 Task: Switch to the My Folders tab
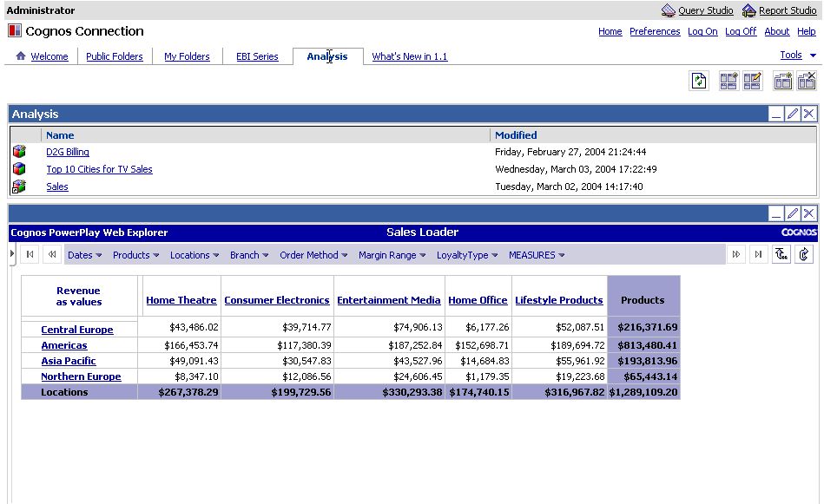click(x=187, y=56)
